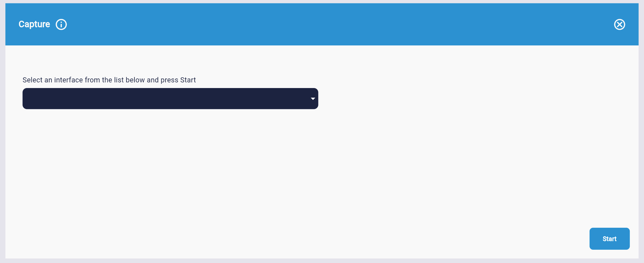644x263 pixels.
Task: Click the circled 'i' information icon
Action: (61, 24)
